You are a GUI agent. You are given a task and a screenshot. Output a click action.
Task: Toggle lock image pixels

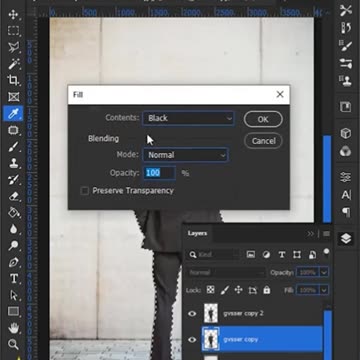click(225, 290)
